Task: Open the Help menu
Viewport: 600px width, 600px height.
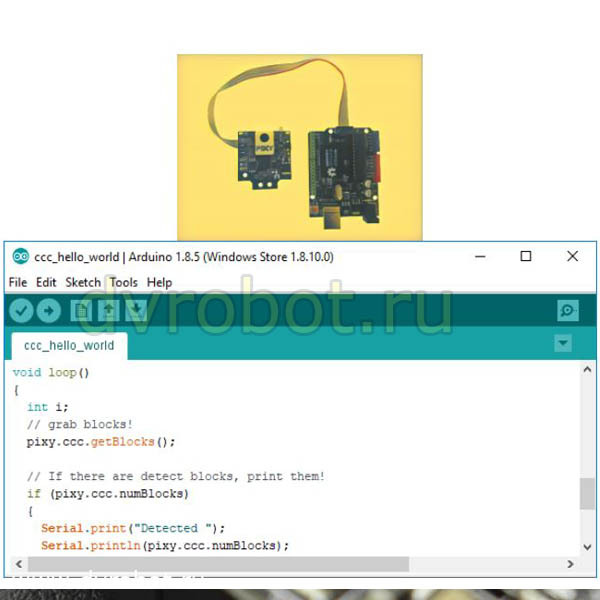Action: click(x=159, y=282)
